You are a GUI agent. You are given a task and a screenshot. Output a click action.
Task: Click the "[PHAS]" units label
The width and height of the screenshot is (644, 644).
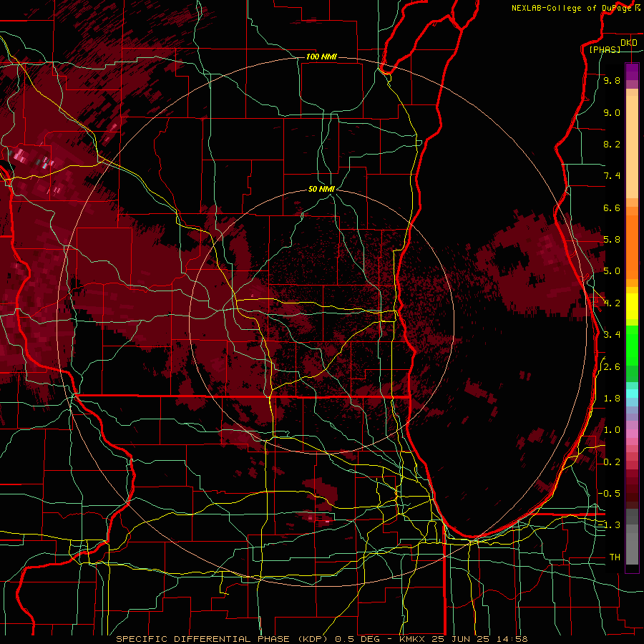point(605,49)
